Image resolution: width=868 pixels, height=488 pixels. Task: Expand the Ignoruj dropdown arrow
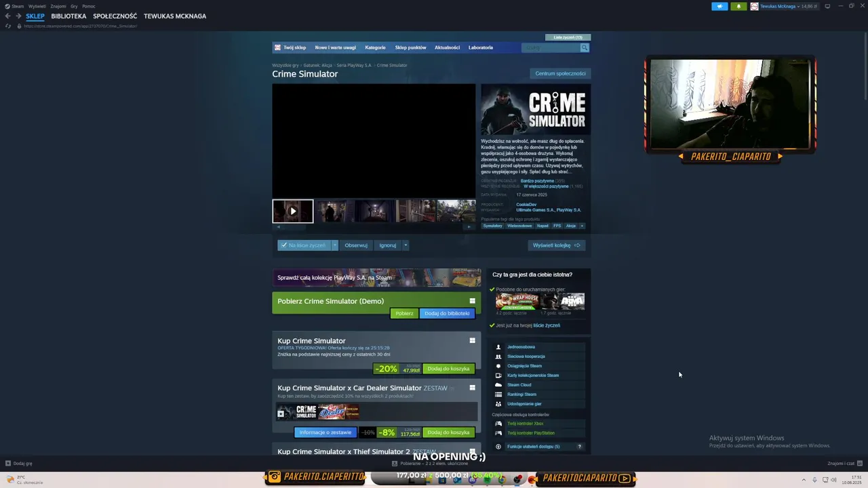406,245
